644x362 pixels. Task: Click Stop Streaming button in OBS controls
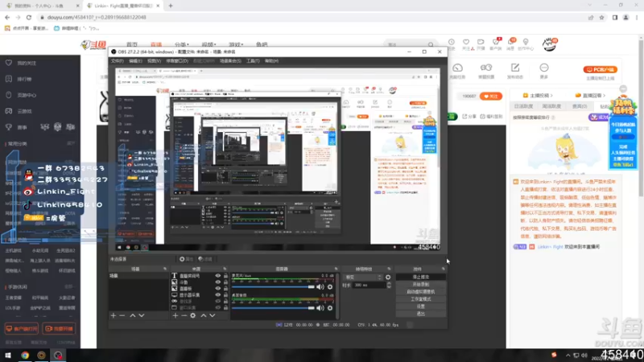420,277
